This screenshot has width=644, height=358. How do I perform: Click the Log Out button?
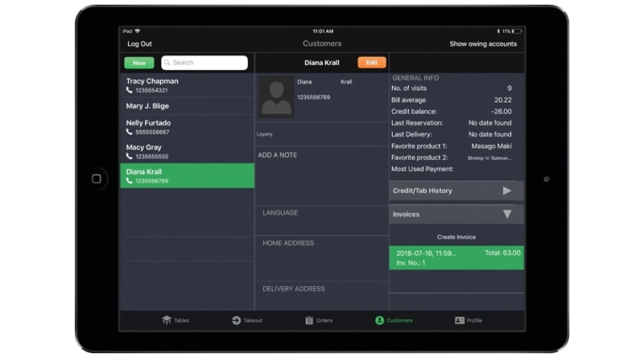click(139, 44)
